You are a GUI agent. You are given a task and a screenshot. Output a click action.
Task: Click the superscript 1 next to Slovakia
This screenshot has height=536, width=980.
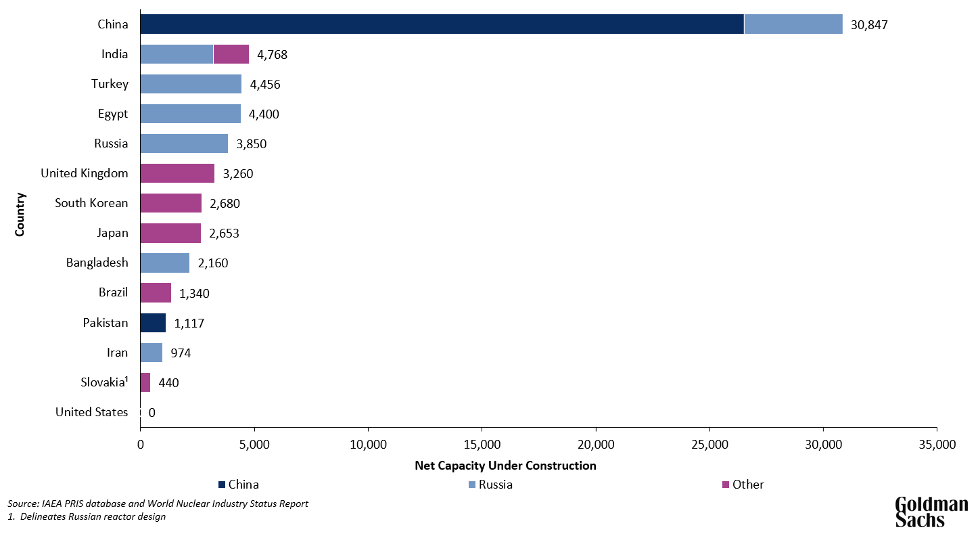point(128,378)
